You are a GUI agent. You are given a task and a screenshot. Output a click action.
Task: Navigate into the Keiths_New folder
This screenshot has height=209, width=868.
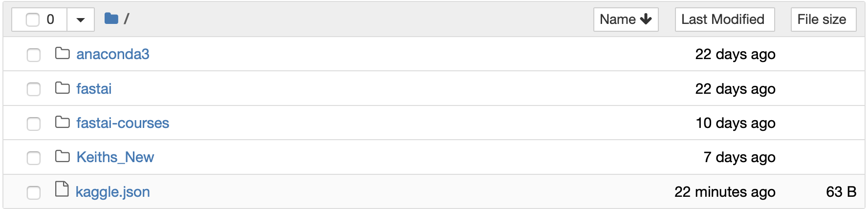tap(115, 157)
